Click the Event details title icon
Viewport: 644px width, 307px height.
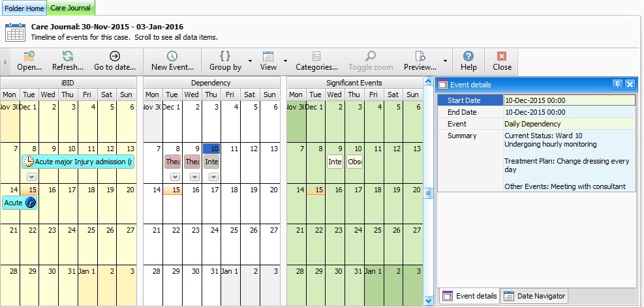(443, 85)
